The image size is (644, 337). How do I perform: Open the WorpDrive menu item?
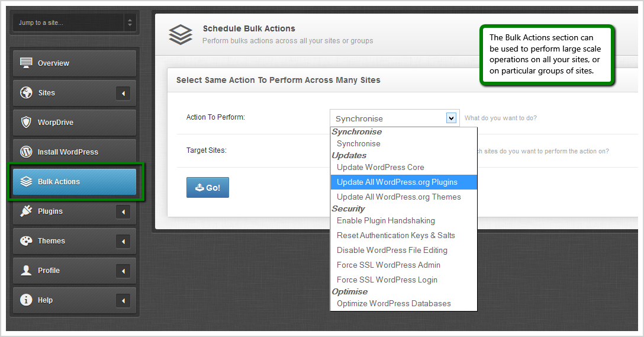coord(75,123)
